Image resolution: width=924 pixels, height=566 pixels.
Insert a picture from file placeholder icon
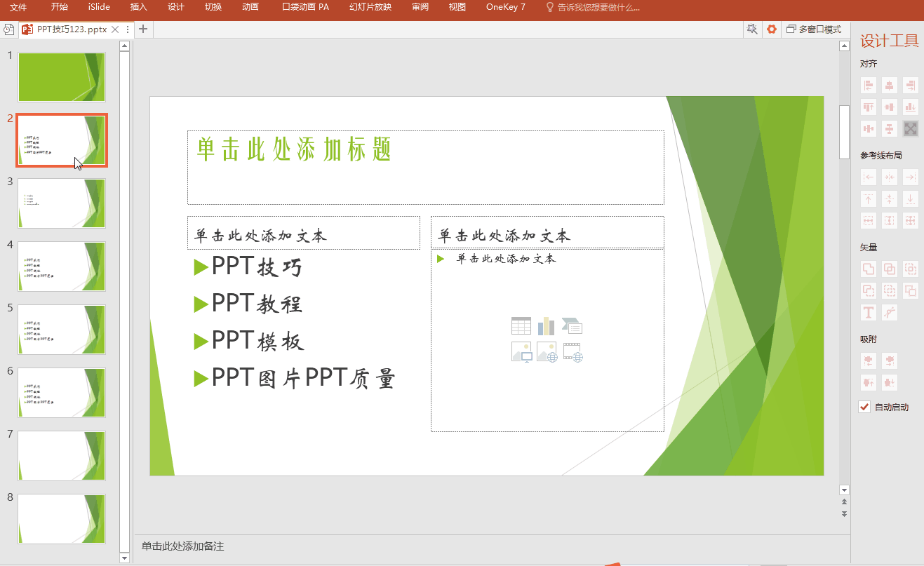521,352
